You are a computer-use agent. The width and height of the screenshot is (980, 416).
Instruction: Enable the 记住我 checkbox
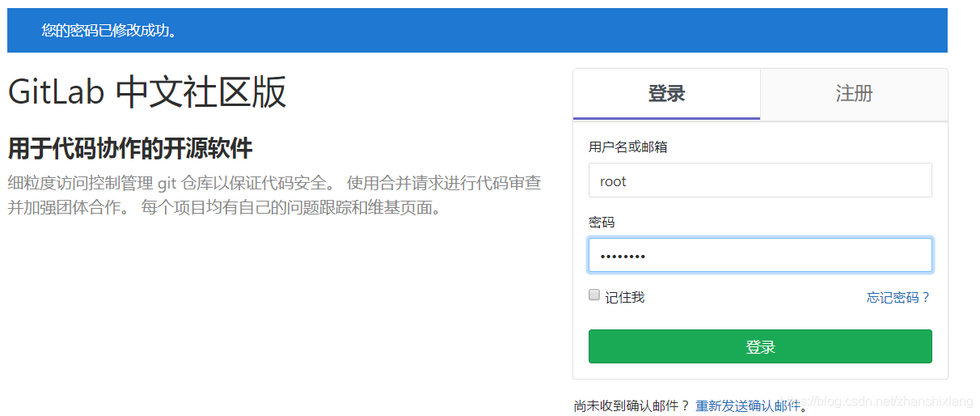click(x=594, y=295)
